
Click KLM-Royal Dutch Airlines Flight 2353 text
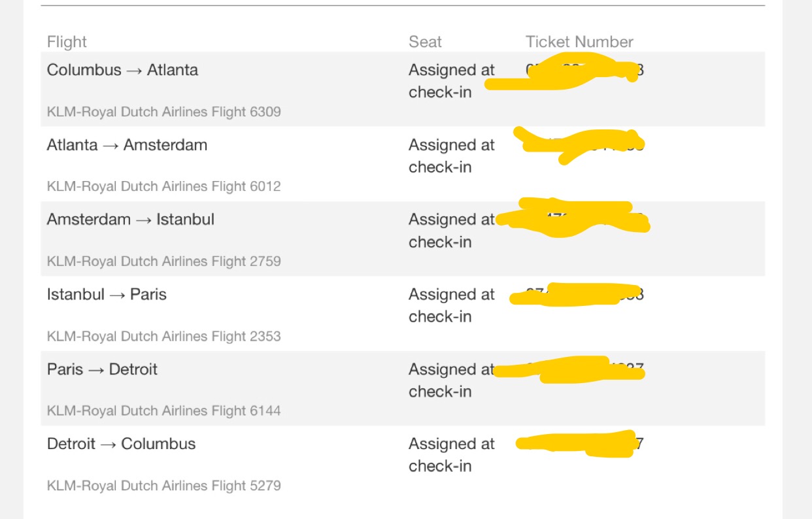click(164, 337)
